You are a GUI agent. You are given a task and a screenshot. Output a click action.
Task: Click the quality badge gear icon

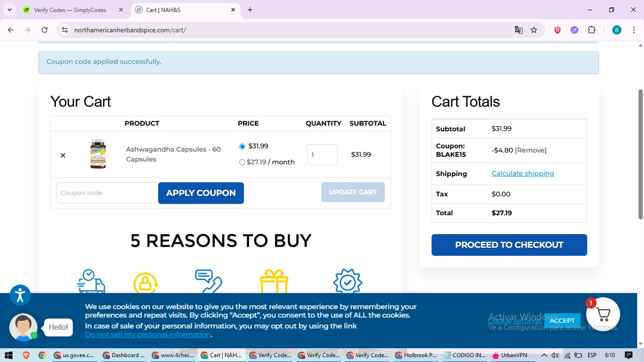coord(348,281)
